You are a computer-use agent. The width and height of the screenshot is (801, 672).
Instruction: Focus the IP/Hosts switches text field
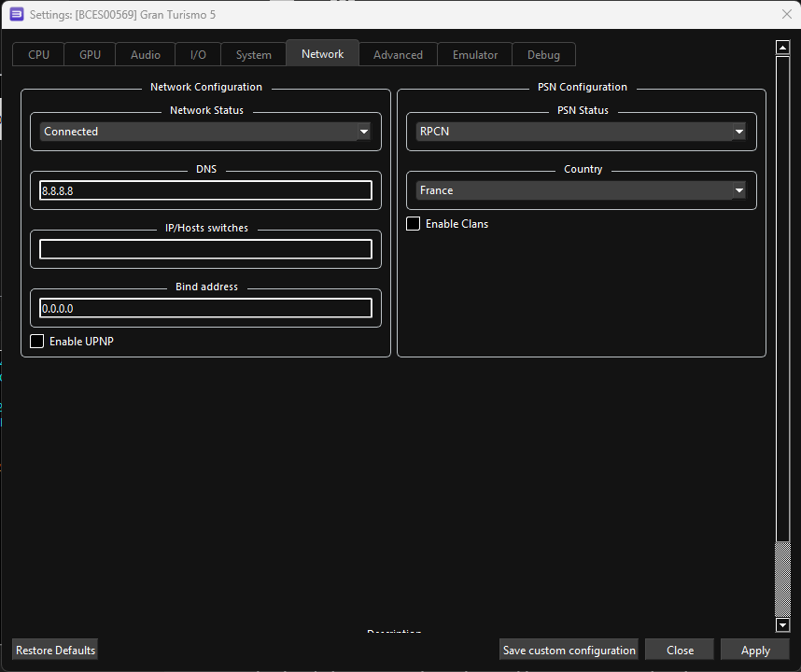coord(205,249)
